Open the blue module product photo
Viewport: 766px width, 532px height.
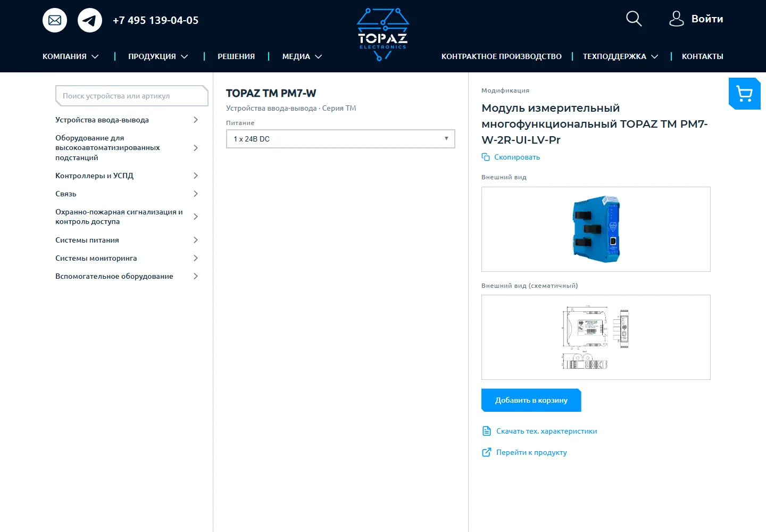596,229
